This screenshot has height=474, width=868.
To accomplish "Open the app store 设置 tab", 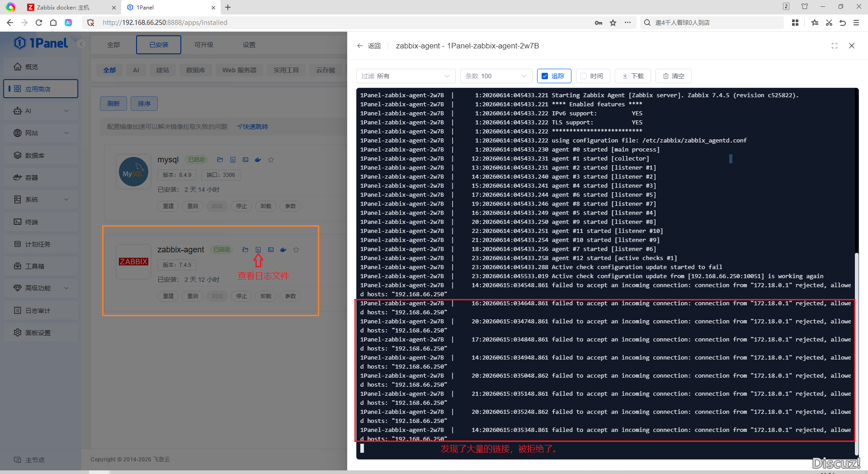I will point(249,45).
